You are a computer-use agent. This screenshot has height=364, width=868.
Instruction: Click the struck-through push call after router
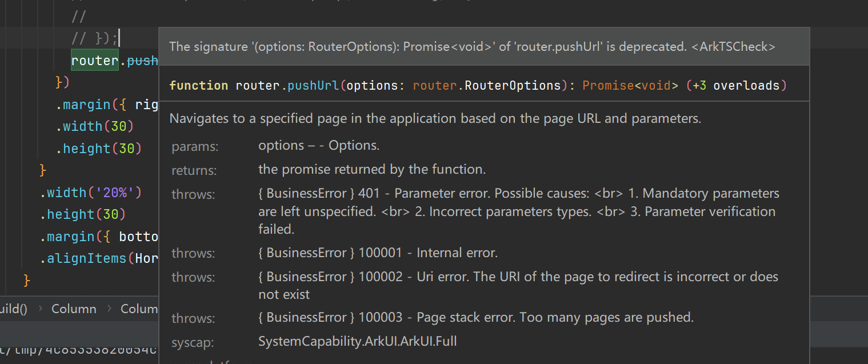click(x=143, y=61)
